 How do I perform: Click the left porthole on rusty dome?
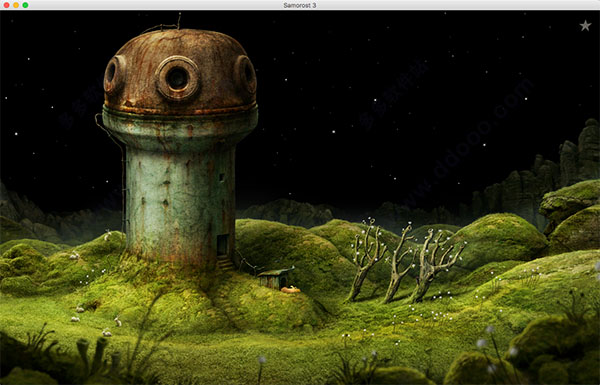pos(114,74)
